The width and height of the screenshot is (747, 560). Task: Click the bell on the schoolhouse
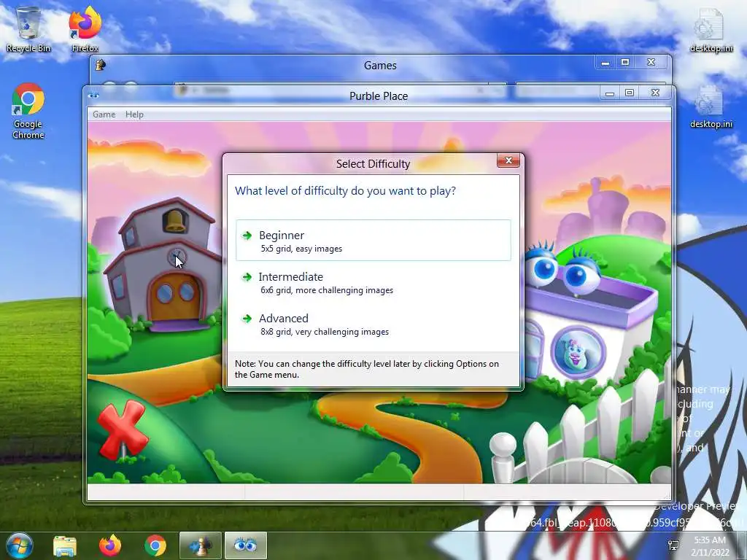[x=175, y=220]
